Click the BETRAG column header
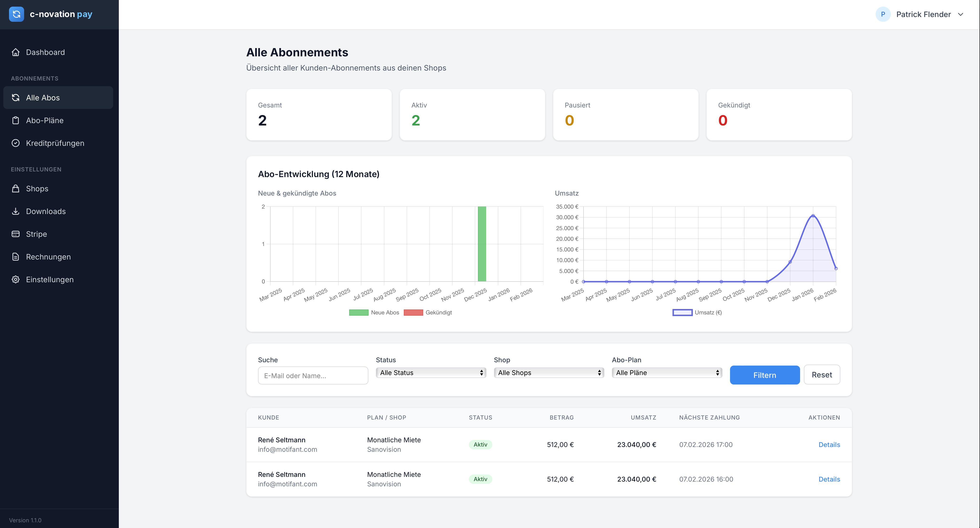Viewport: 980px width, 528px height. click(x=561, y=418)
